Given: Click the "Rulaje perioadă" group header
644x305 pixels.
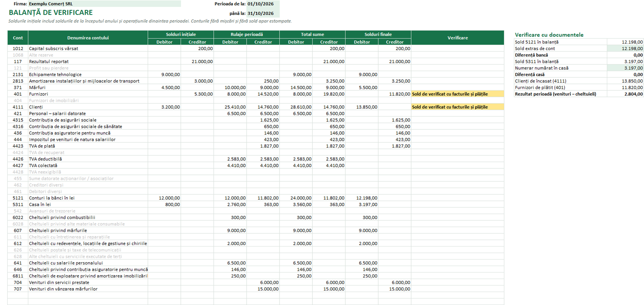Looking at the screenshot, I should pos(247,34).
